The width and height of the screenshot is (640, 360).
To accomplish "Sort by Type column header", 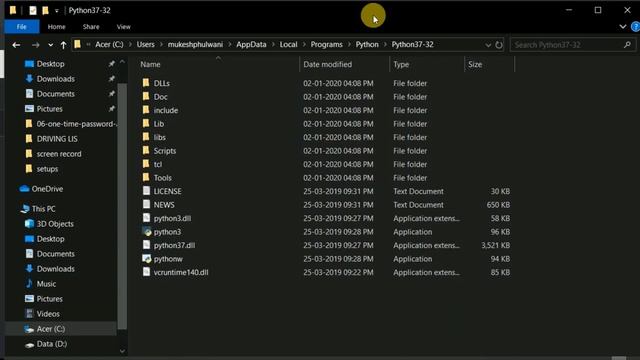I will 401,64.
